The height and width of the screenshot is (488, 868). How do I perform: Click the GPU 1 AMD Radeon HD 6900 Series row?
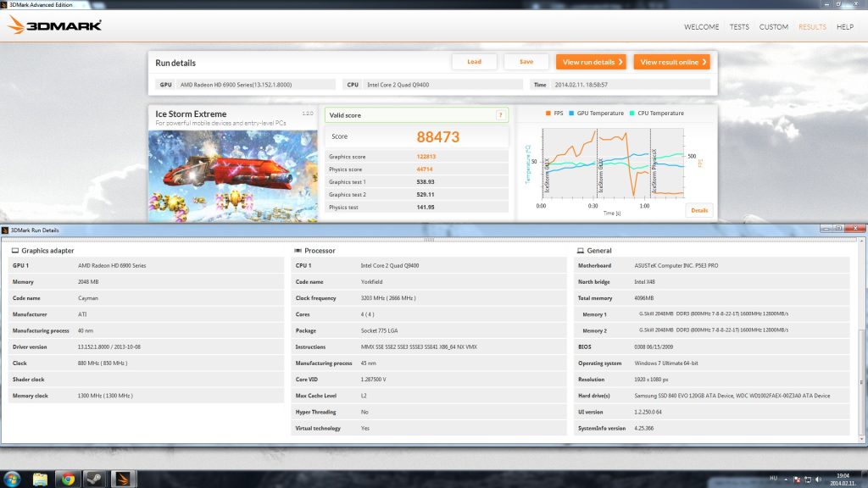[146, 265]
